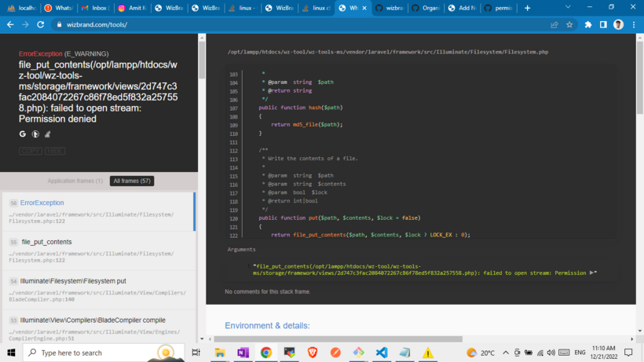Viewport: 644px width, 362px height.
Task: Show hidden system tray icons chevron
Action: [x=506, y=353]
